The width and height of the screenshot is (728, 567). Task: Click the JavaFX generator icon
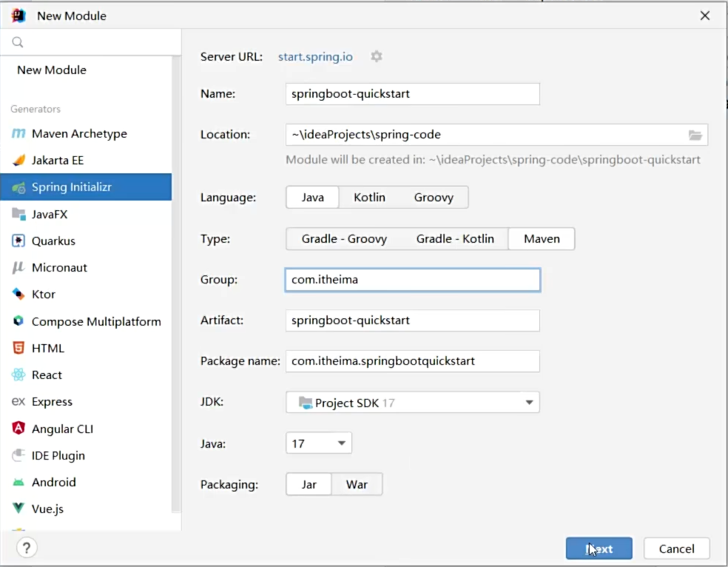pos(18,214)
